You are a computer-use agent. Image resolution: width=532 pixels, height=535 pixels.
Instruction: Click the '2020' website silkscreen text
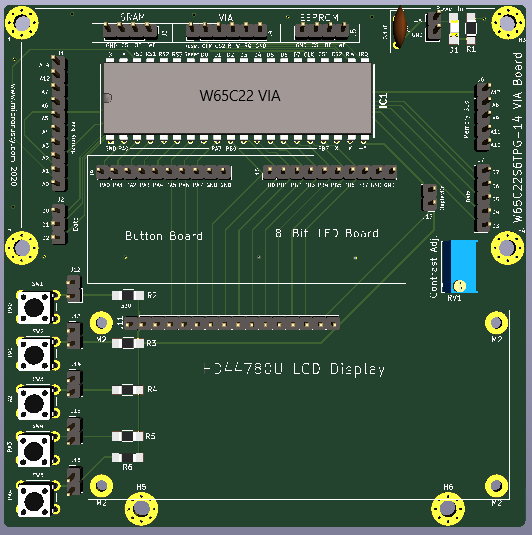(14, 176)
